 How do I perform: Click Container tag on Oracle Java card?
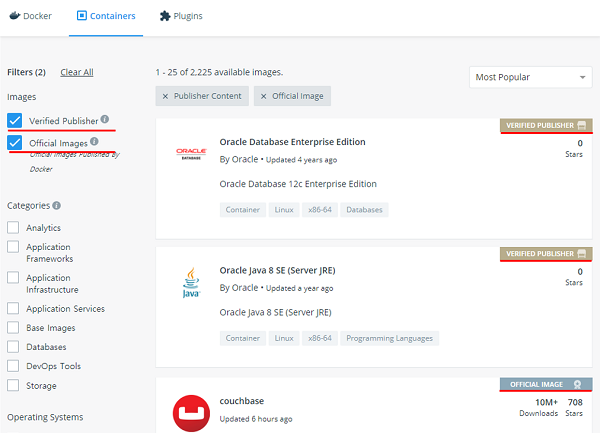pos(243,338)
